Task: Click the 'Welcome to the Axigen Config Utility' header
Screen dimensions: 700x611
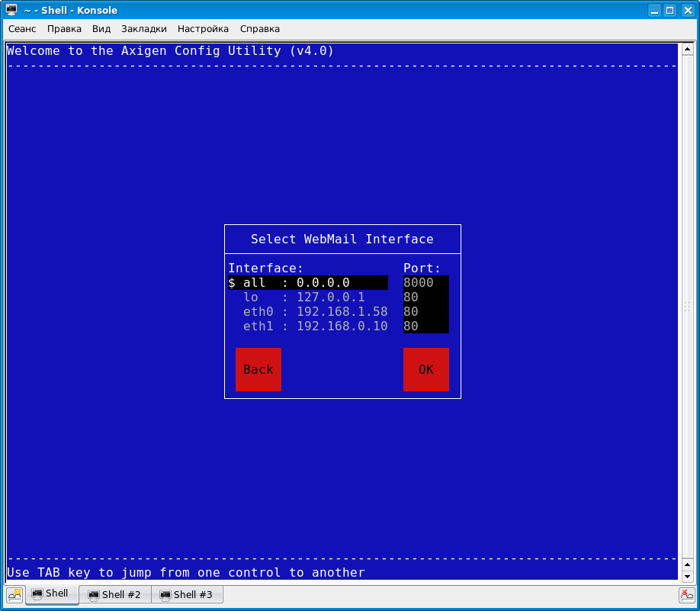Action: 171,51
